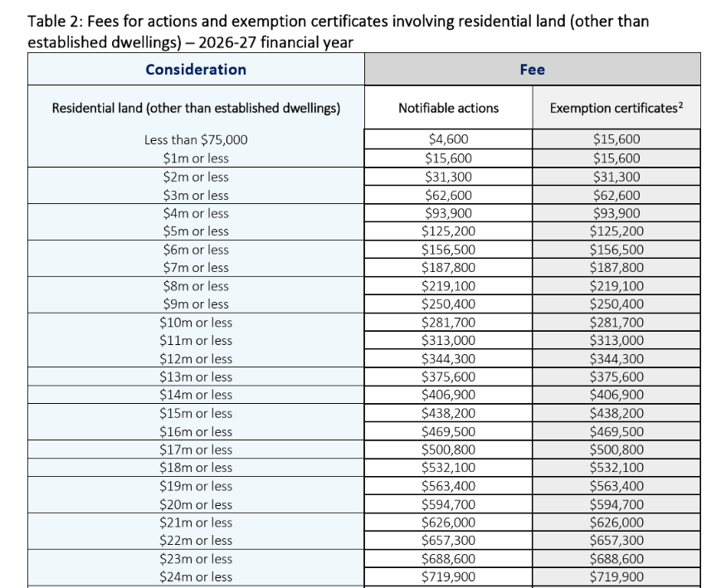The width and height of the screenshot is (726, 588).
Task: Select the Notifiable actions subheader cell
Action: click(x=448, y=108)
